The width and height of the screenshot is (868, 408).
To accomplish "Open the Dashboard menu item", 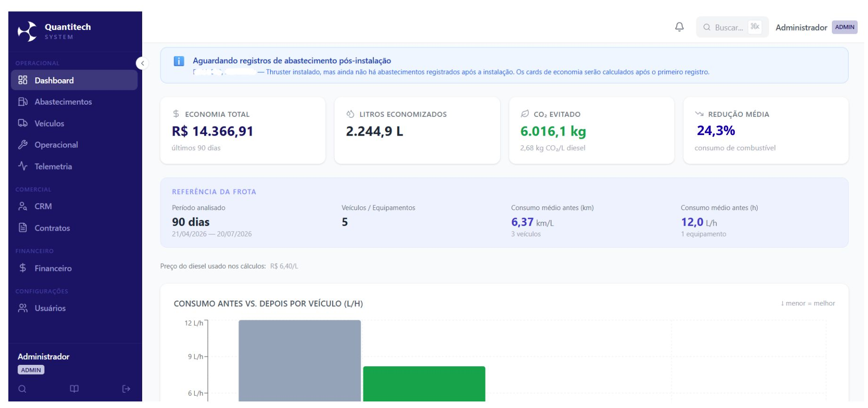I will pyautogui.click(x=74, y=80).
